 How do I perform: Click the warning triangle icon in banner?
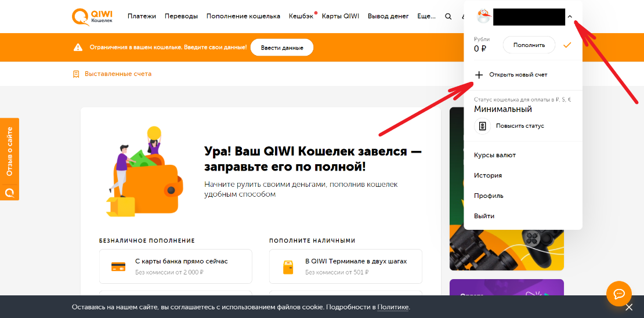[x=78, y=47]
